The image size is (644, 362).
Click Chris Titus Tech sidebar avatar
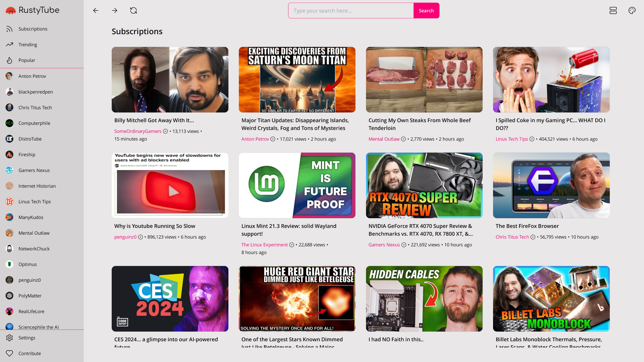pyautogui.click(x=10, y=107)
